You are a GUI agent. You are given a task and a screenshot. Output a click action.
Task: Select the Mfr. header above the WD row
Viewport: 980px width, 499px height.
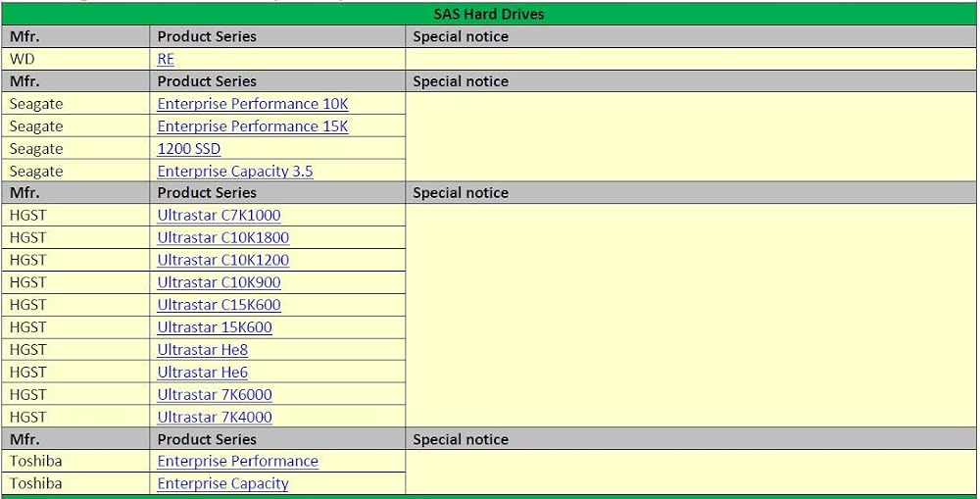pyautogui.click(x=75, y=37)
